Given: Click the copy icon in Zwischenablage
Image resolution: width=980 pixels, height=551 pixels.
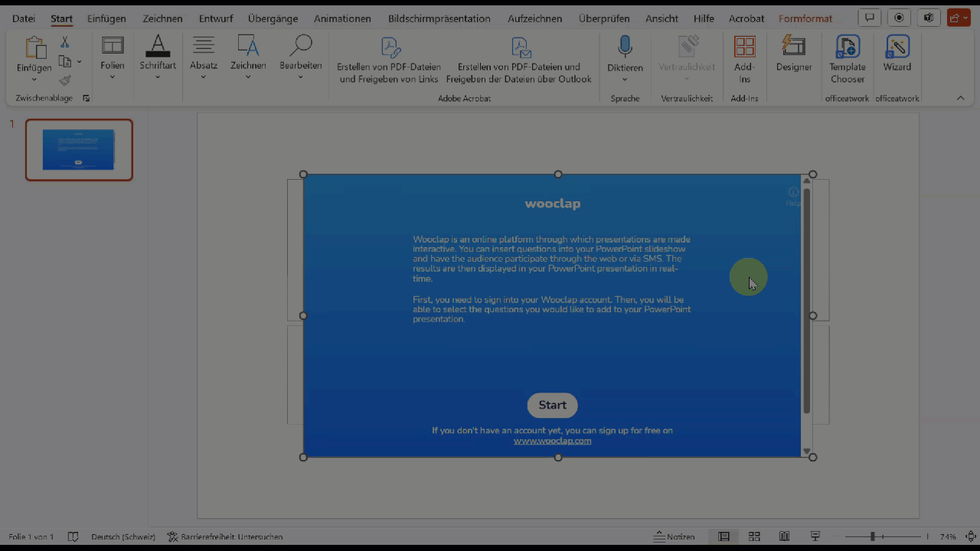Looking at the screenshot, I should [x=65, y=62].
